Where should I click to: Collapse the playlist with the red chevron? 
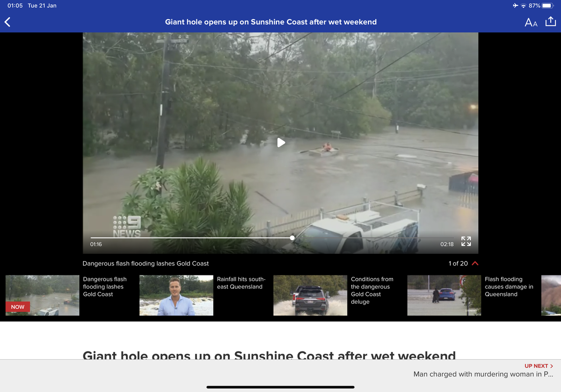click(475, 263)
